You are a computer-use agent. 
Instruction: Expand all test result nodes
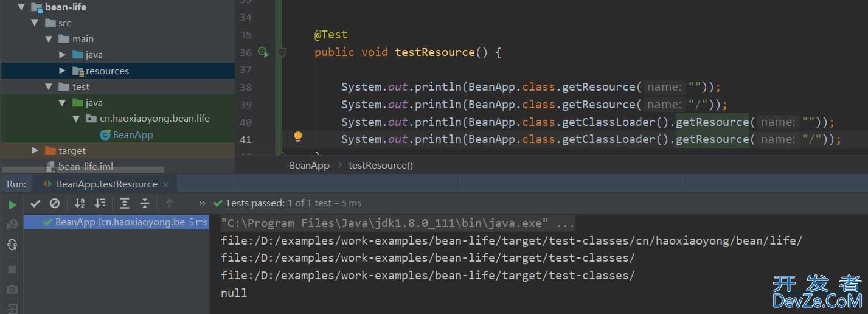[x=125, y=203]
